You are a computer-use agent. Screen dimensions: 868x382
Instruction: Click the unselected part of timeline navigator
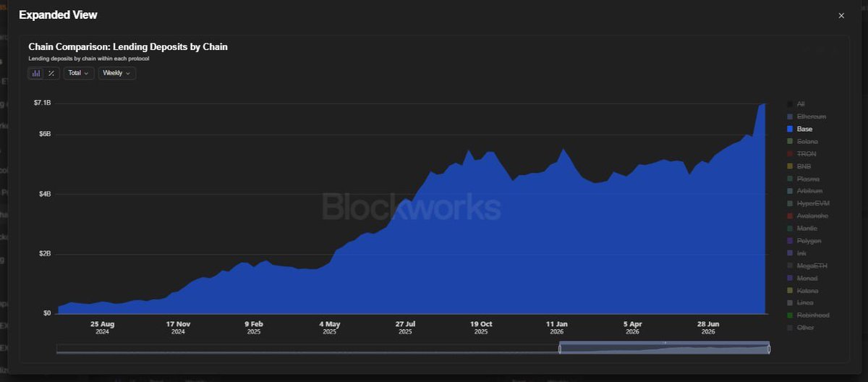click(307, 349)
